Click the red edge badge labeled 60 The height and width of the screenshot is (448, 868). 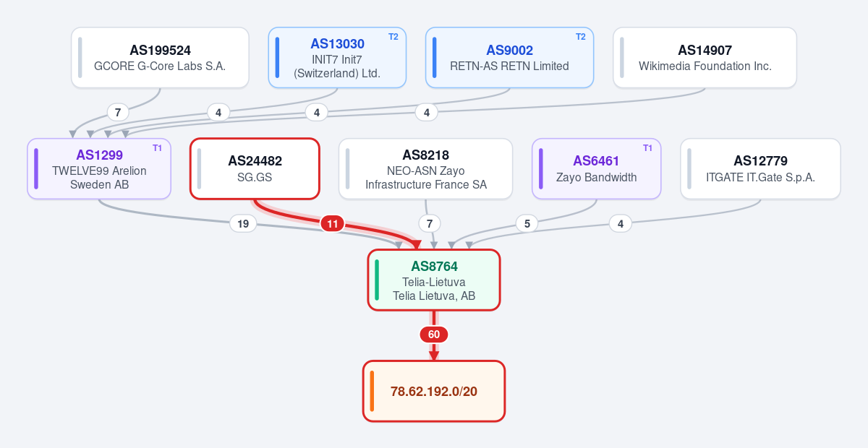point(434,335)
